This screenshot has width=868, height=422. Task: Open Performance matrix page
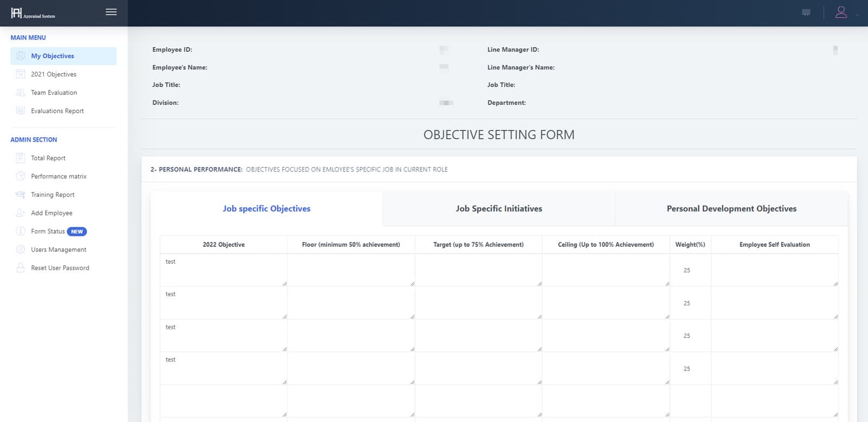[x=59, y=176]
